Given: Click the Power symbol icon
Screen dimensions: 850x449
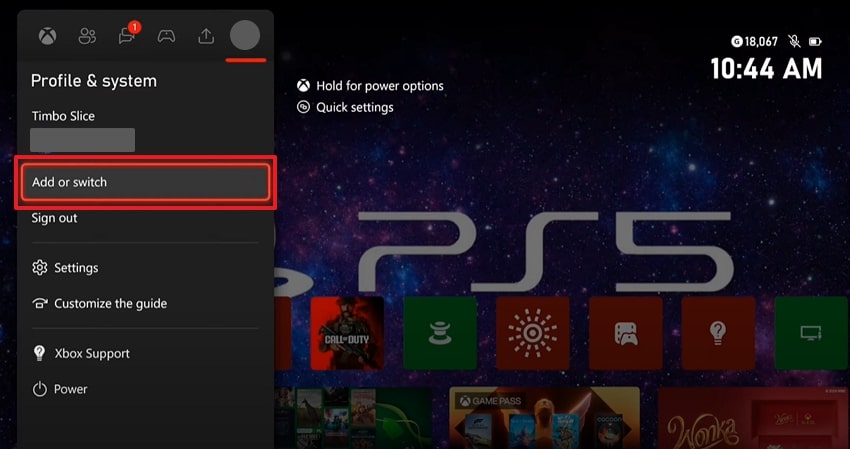Looking at the screenshot, I should coord(40,389).
